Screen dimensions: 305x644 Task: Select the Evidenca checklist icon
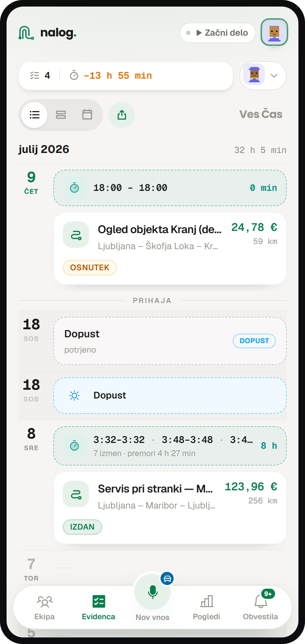(x=99, y=601)
